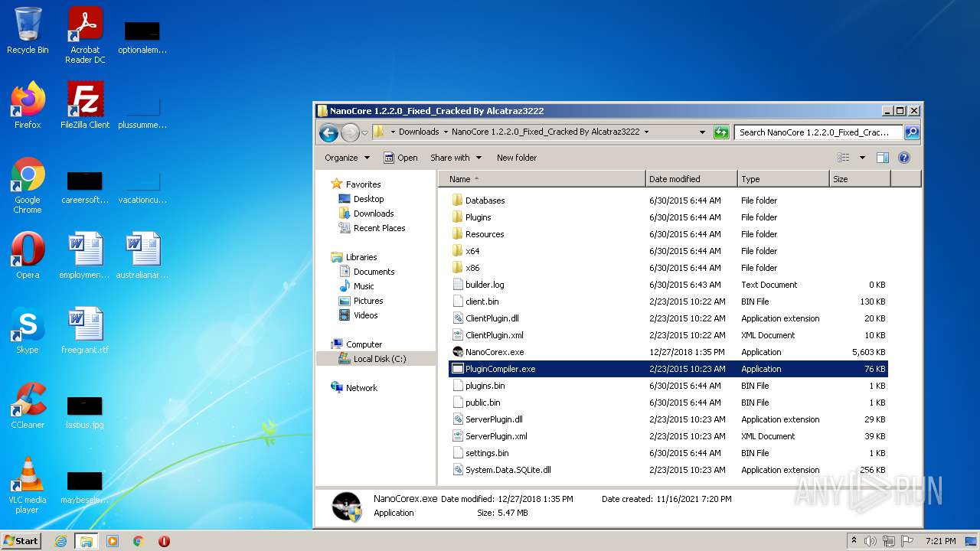Sort by Name column header
The image size is (980, 551).
coord(542,179)
